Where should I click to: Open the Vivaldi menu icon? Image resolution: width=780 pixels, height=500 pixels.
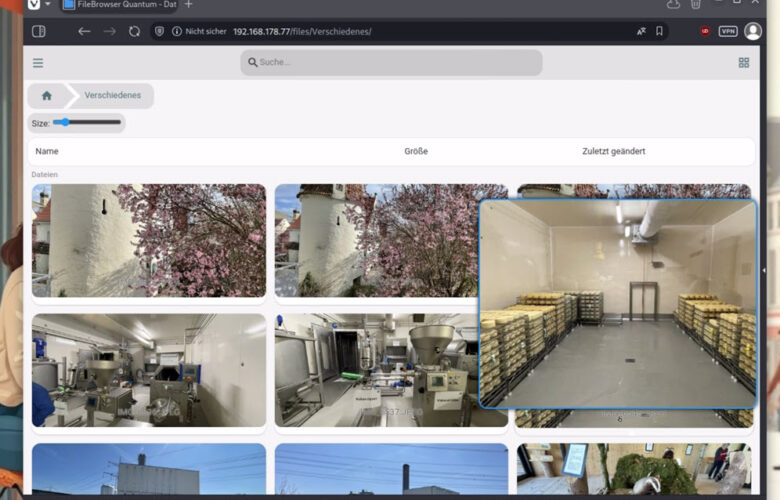[x=34, y=4]
